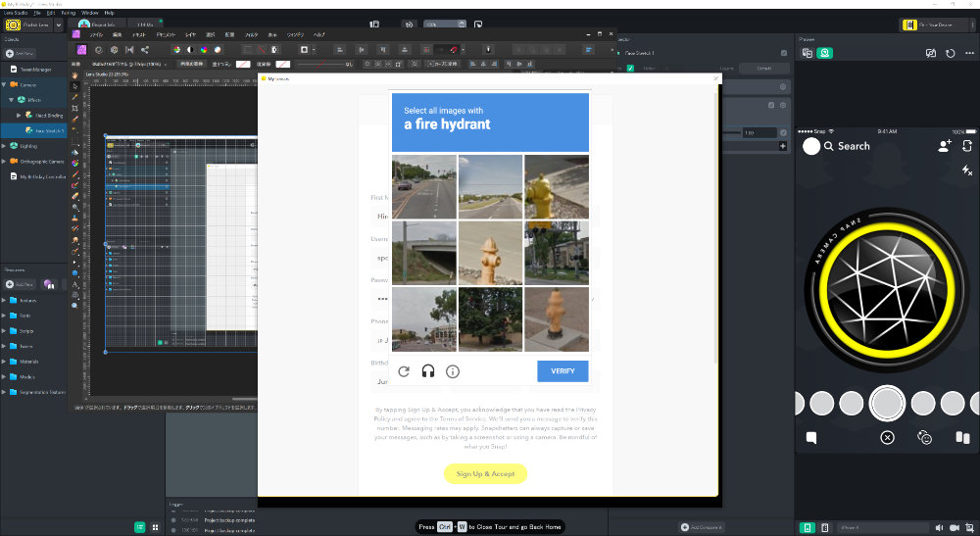The image size is (980, 536).
Task: Click Add New in Objects panel
Action: click(x=20, y=54)
